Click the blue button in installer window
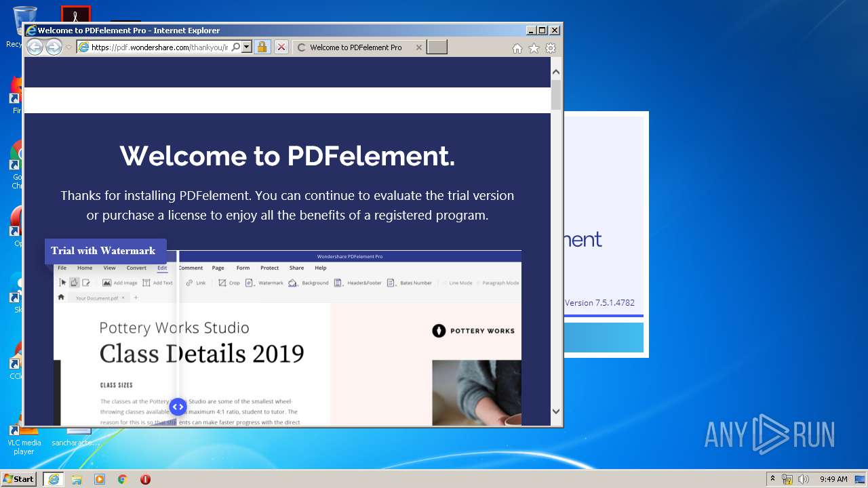 [604, 338]
